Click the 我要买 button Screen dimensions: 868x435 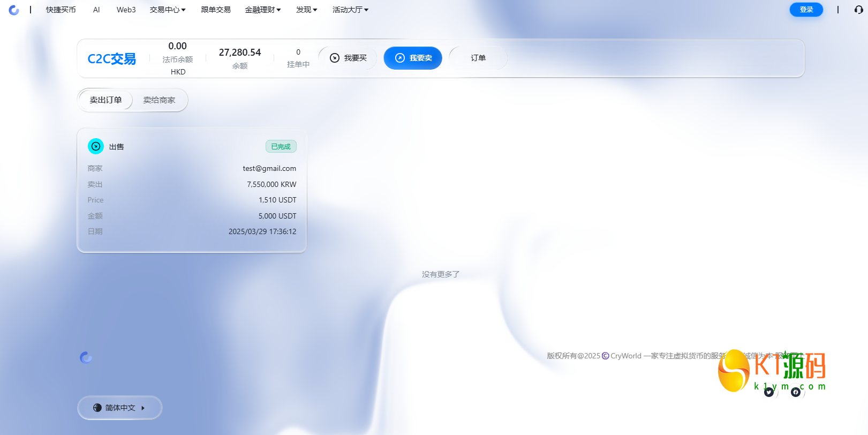pyautogui.click(x=348, y=58)
